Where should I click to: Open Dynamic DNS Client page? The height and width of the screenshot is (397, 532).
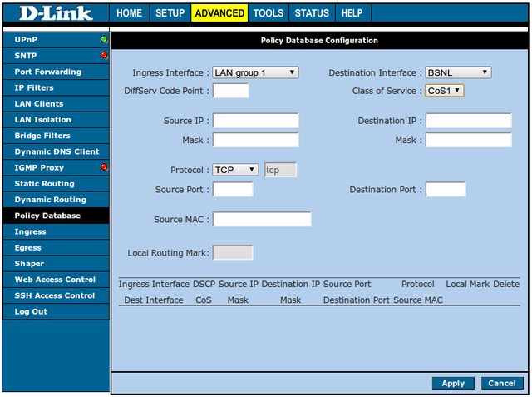[56, 151]
